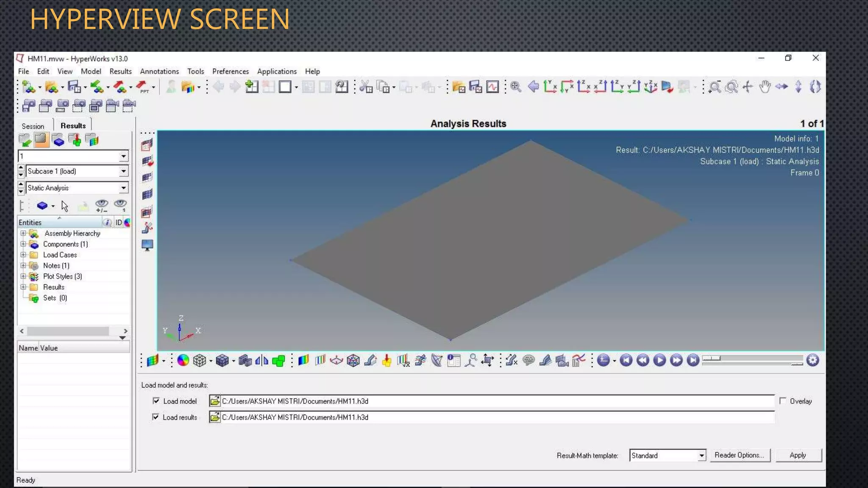Uncheck the Load model checkbox

coord(156,401)
